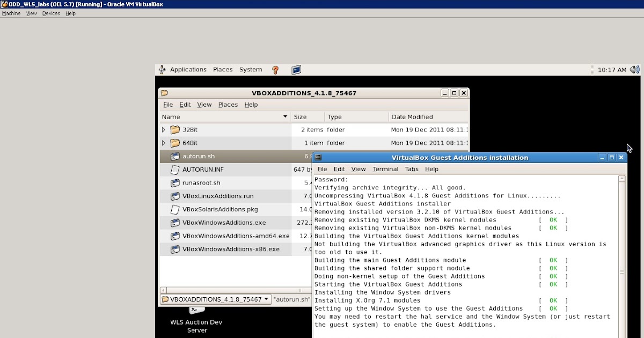Select VBoxLinuxAdditions.run file icon
The width and height of the screenshot is (644, 338).
tap(175, 196)
